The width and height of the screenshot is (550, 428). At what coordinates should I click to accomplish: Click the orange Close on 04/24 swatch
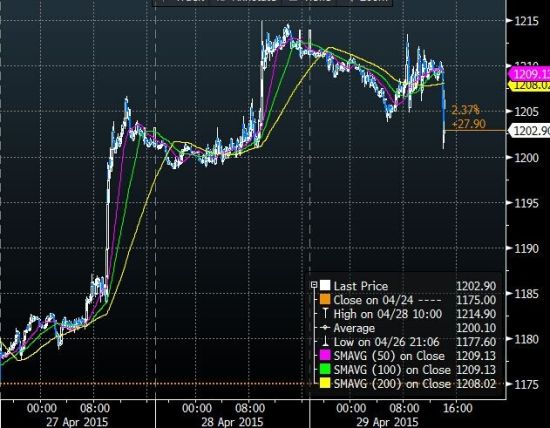click(x=325, y=299)
